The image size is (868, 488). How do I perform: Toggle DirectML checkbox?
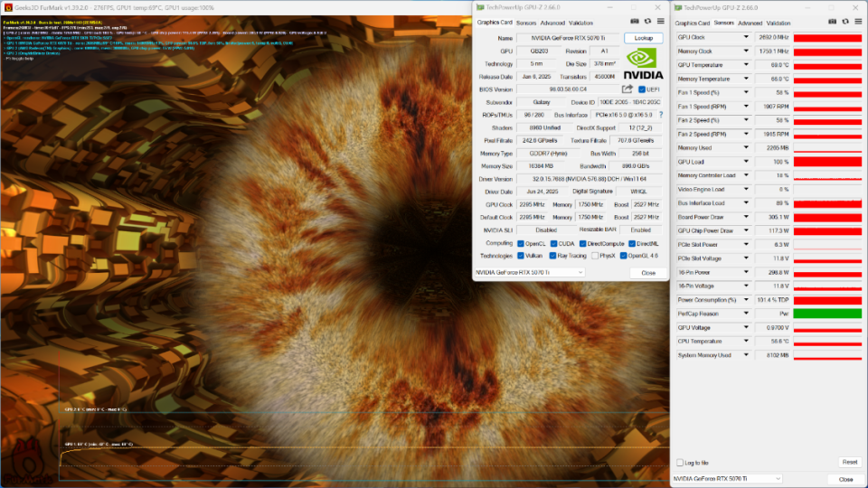(632, 243)
